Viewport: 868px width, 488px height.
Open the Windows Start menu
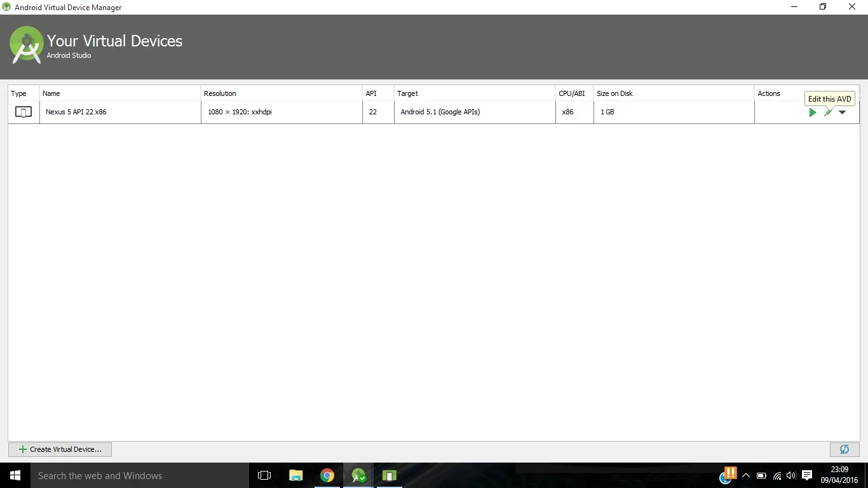[x=15, y=475]
